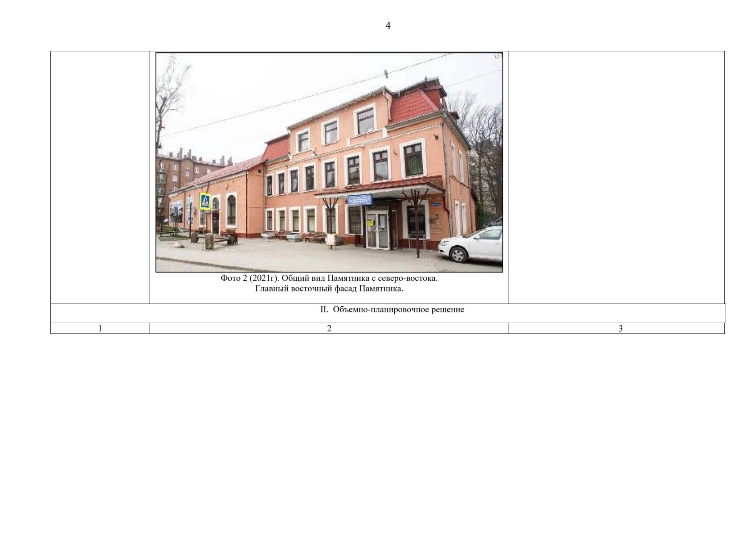Screen dimensions: 756x535
Task: Click the glass entrance door of building
Action: pyautogui.click(x=376, y=230)
